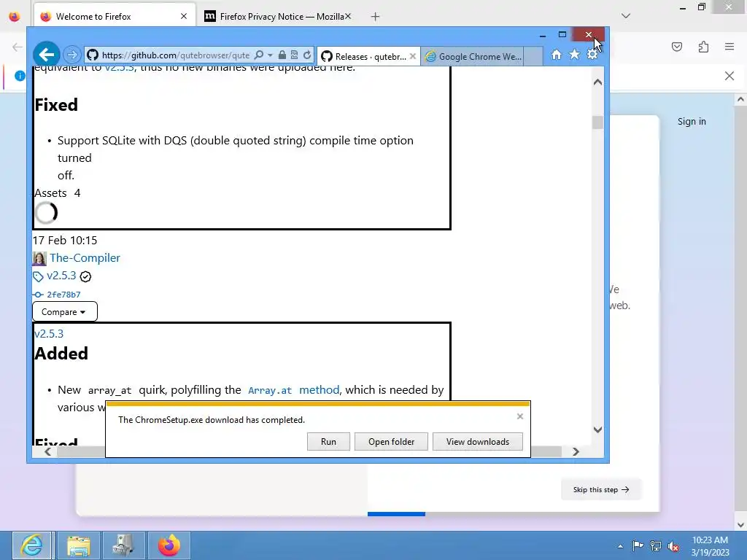The width and height of the screenshot is (747, 560).
Task: Go back in Internet Explorer
Action: point(46,55)
